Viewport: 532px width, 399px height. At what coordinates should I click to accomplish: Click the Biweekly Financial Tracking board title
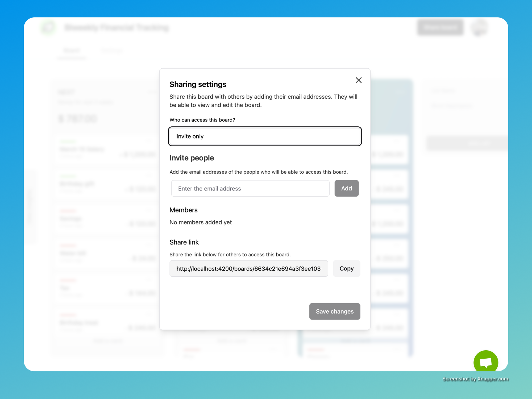(x=117, y=28)
